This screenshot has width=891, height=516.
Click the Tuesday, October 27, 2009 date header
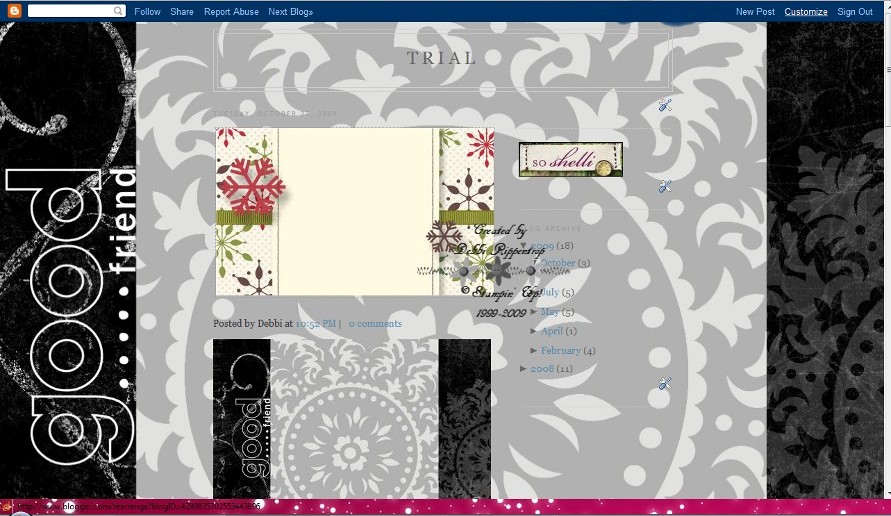[275, 114]
